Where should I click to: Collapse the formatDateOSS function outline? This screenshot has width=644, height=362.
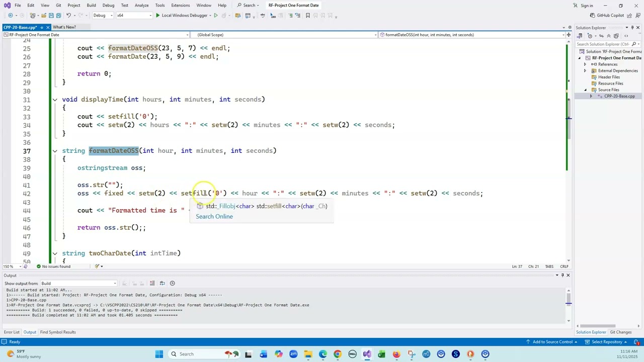(x=55, y=151)
